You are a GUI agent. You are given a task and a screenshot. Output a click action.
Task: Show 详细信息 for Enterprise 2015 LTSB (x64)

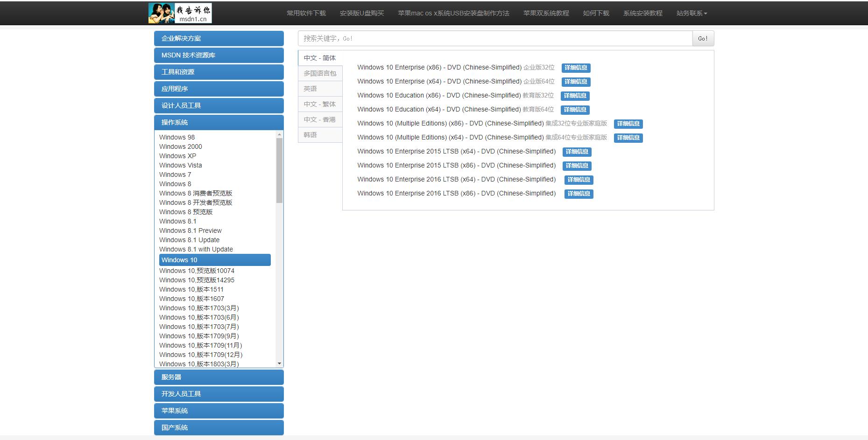click(x=577, y=152)
